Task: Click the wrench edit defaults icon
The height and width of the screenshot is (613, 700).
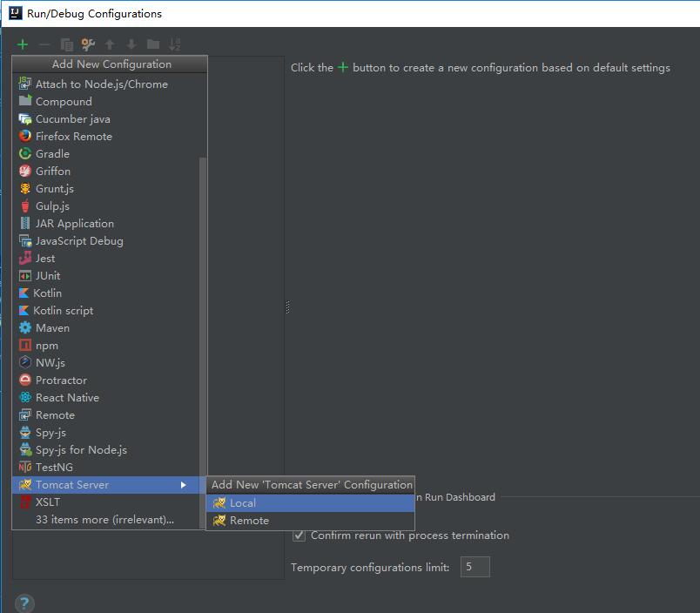Action: (x=88, y=44)
